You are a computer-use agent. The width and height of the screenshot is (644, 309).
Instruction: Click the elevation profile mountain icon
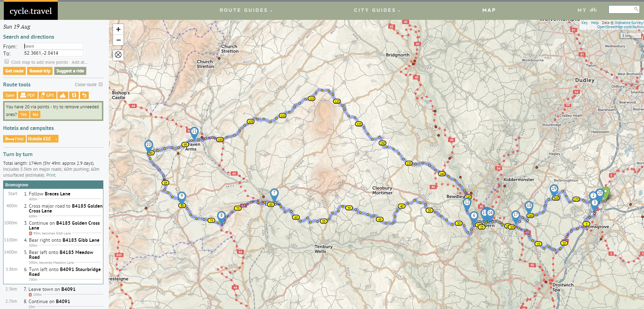click(x=63, y=95)
